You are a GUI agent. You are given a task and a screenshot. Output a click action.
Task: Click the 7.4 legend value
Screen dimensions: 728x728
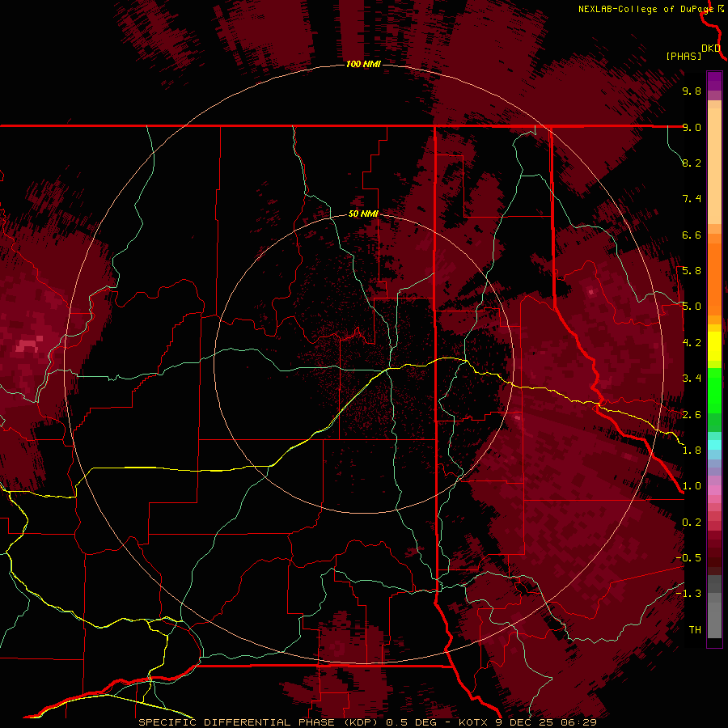(692, 199)
